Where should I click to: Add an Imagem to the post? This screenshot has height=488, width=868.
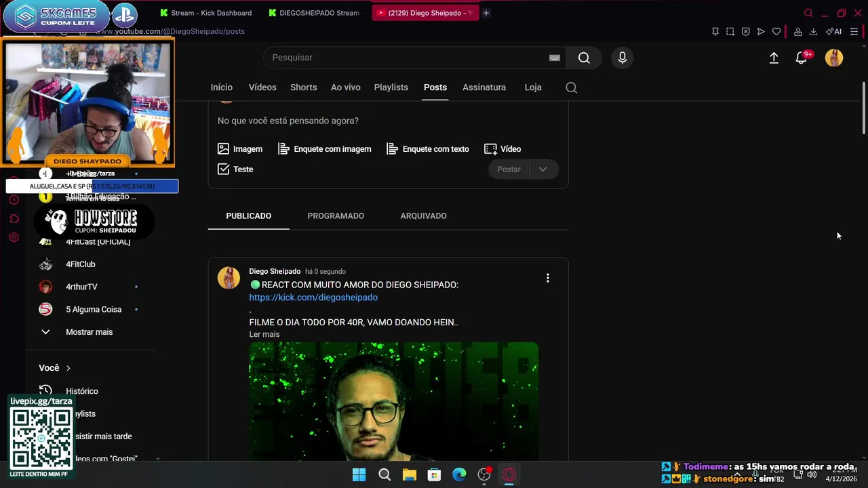coord(240,149)
